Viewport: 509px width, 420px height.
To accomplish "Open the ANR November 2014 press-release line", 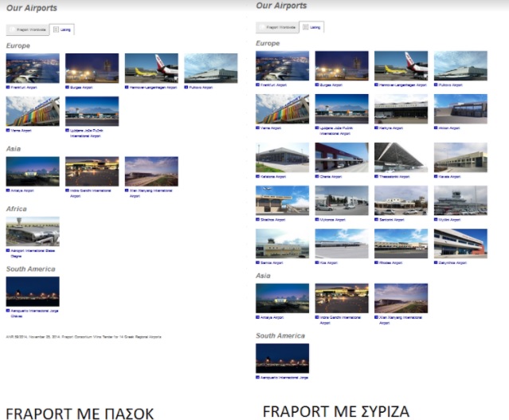I will [84, 337].
